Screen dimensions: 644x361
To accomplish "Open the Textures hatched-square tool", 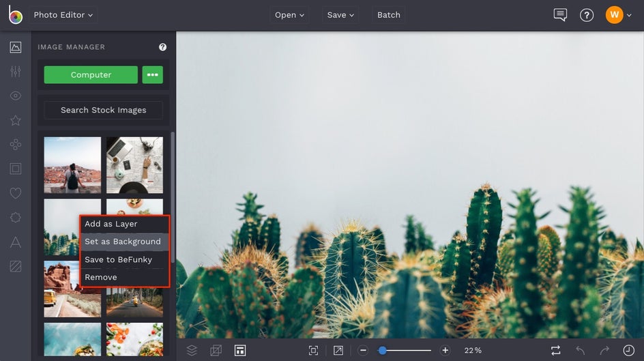I will pyautogui.click(x=15, y=266).
